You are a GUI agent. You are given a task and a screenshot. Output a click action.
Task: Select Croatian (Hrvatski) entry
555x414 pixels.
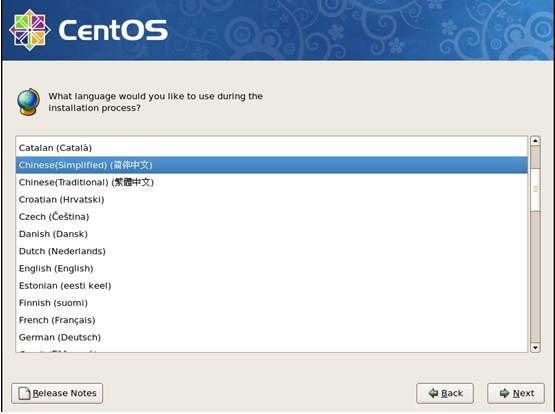(271, 200)
